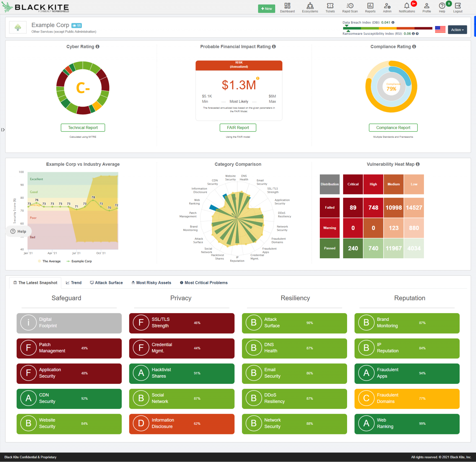Launch Rapid Scan from the top bar
The width and height of the screenshot is (476, 462).
350,7
